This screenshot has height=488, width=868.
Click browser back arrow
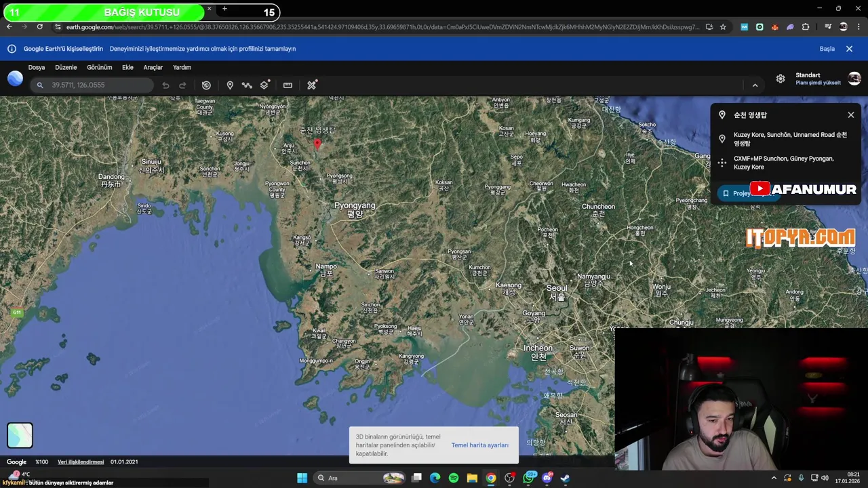pos(9,27)
